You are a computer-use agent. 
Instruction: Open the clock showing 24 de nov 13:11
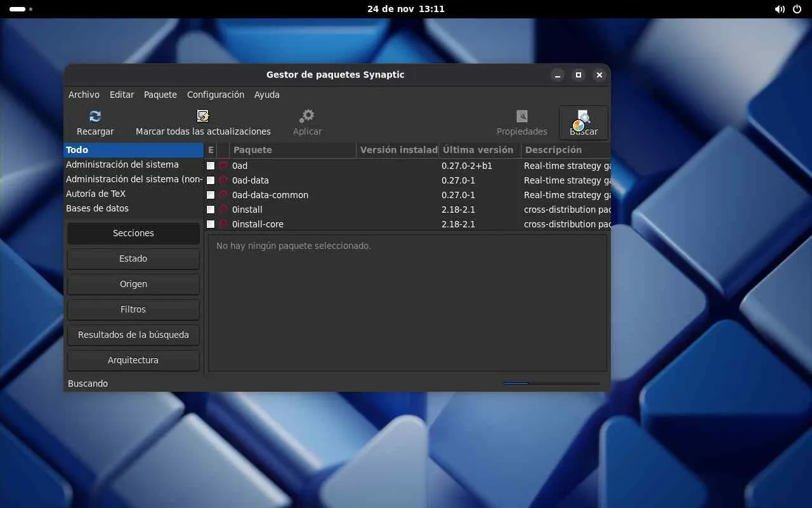(406, 10)
